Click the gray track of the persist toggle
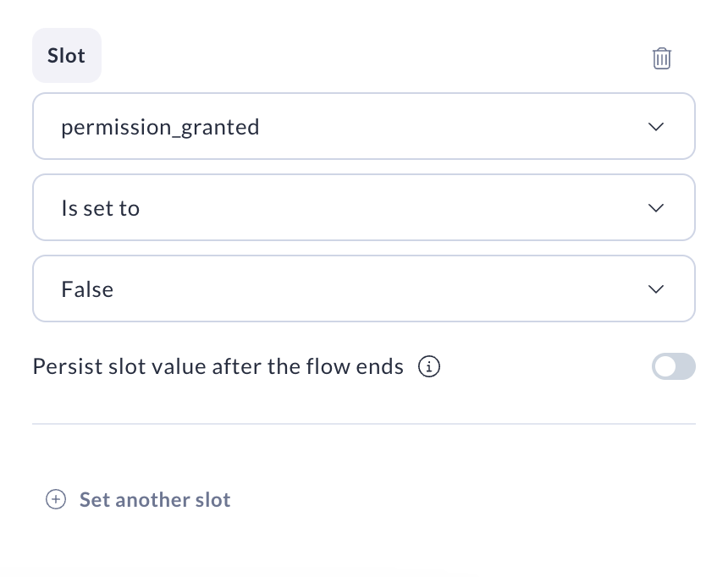 click(x=684, y=367)
